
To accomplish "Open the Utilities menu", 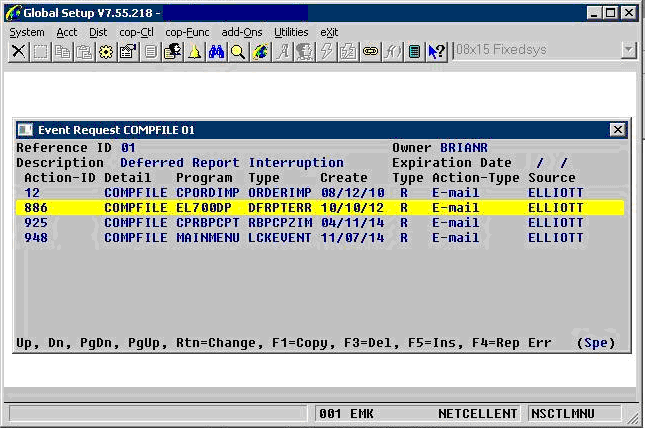I will 291,32.
